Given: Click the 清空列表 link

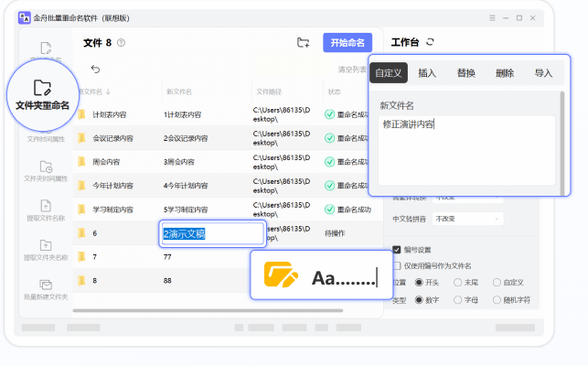Looking at the screenshot, I should tap(354, 70).
